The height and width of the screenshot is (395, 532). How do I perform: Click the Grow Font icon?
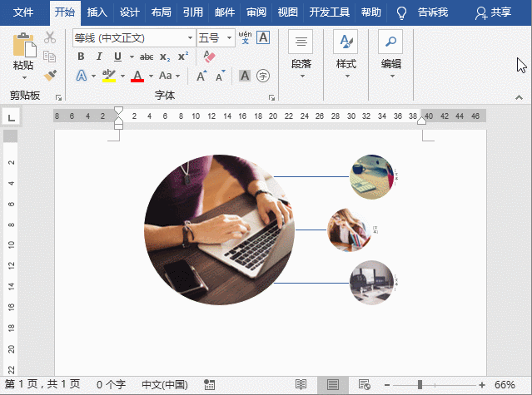201,76
